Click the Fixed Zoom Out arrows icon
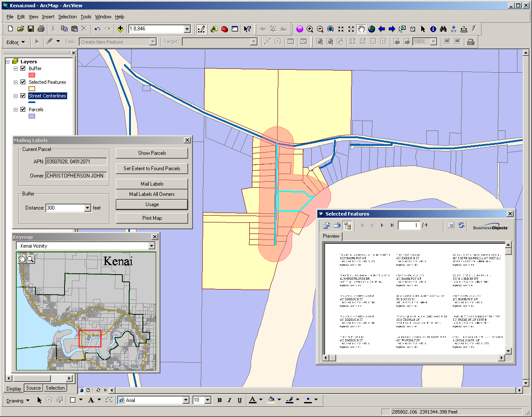 351,29
